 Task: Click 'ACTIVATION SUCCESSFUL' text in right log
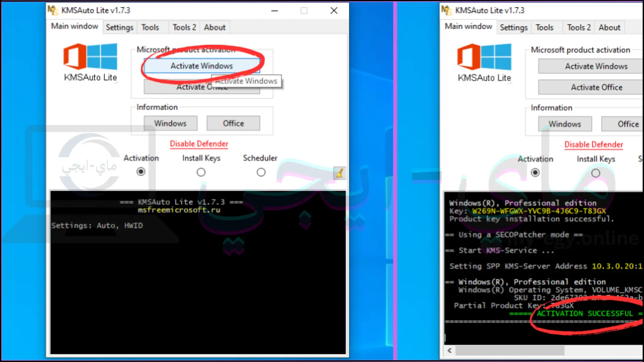pos(585,313)
